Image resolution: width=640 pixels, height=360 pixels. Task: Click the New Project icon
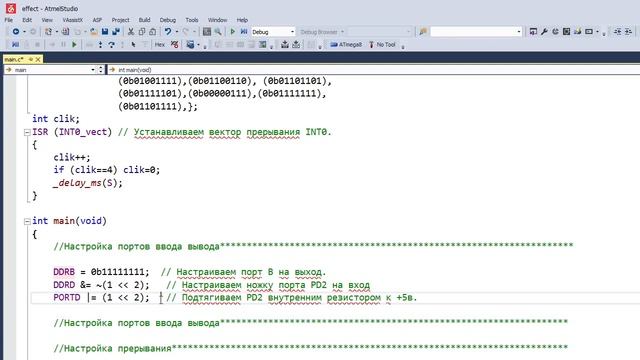pyautogui.click(x=48, y=31)
